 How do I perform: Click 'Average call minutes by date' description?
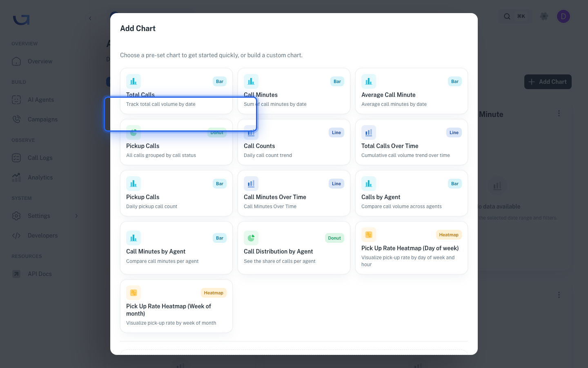394,104
